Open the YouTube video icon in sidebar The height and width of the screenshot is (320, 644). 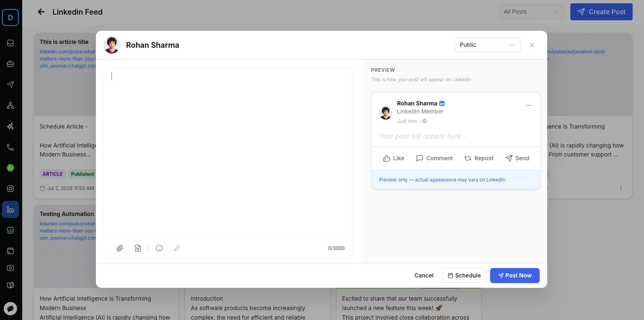point(10,268)
